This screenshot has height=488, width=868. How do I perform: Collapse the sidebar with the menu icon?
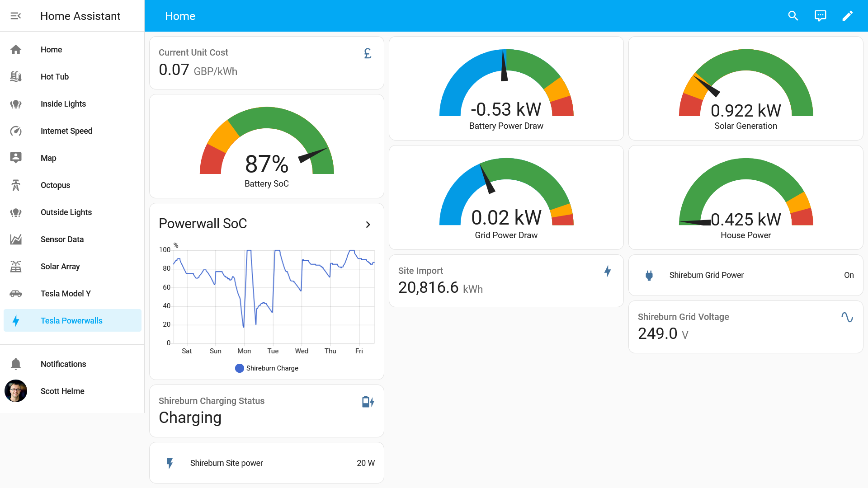16,16
